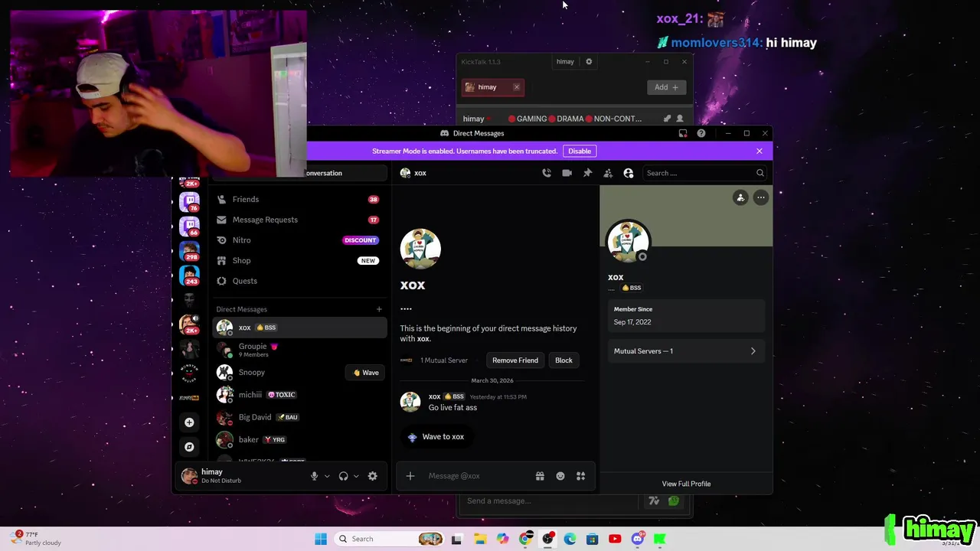Toggle microphone mute in user panel
Image resolution: width=980 pixels, height=551 pixels.
point(314,476)
